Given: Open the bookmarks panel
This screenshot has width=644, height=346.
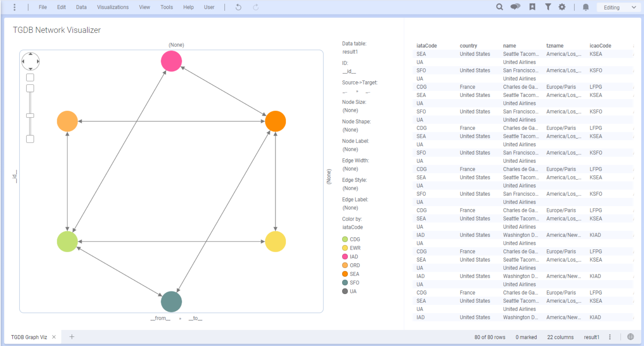Looking at the screenshot, I should [532, 7].
